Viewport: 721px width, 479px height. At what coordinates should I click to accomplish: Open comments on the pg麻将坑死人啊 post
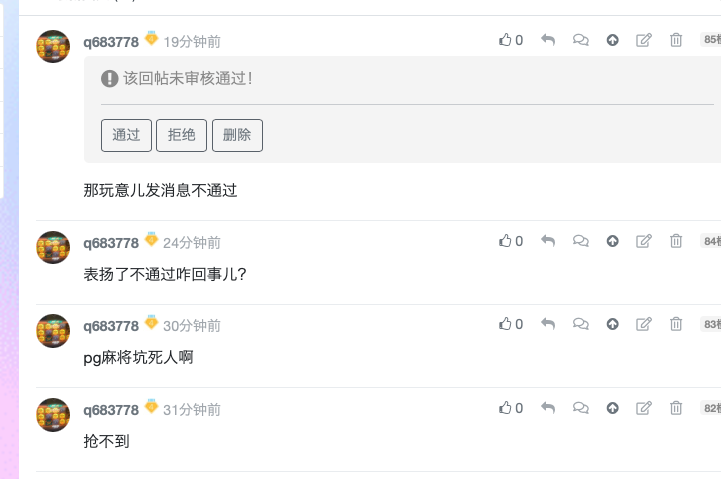point(580,324)
